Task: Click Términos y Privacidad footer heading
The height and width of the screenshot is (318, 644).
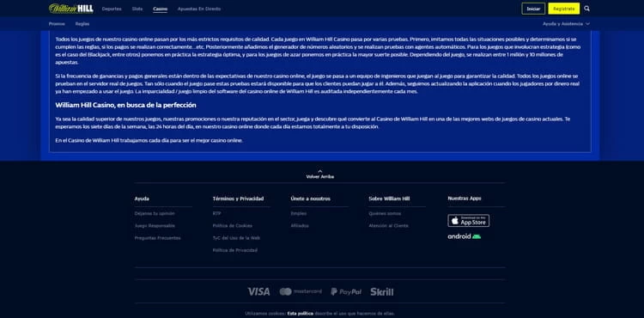Action: click(x=238, y=199)
